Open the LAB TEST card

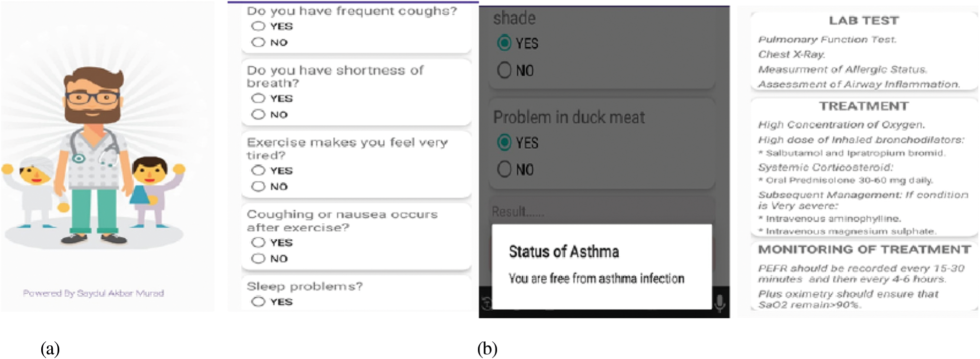click(863, 50)
